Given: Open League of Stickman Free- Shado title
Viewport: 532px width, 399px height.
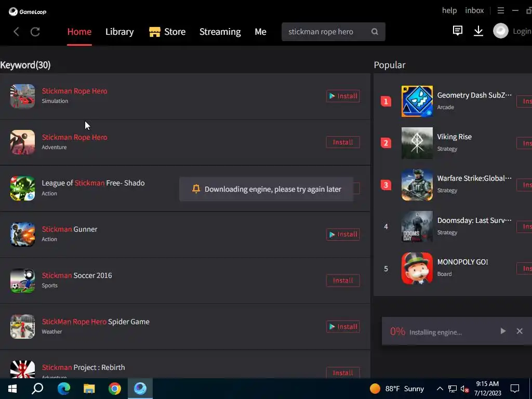Looking at the screenshot, I should (93, 183).
